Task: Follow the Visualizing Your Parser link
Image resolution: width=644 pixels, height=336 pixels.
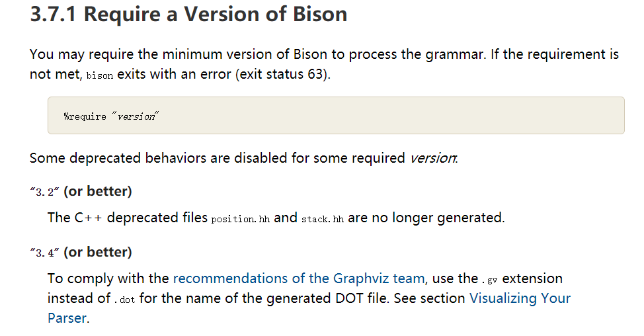Action: 520,298
